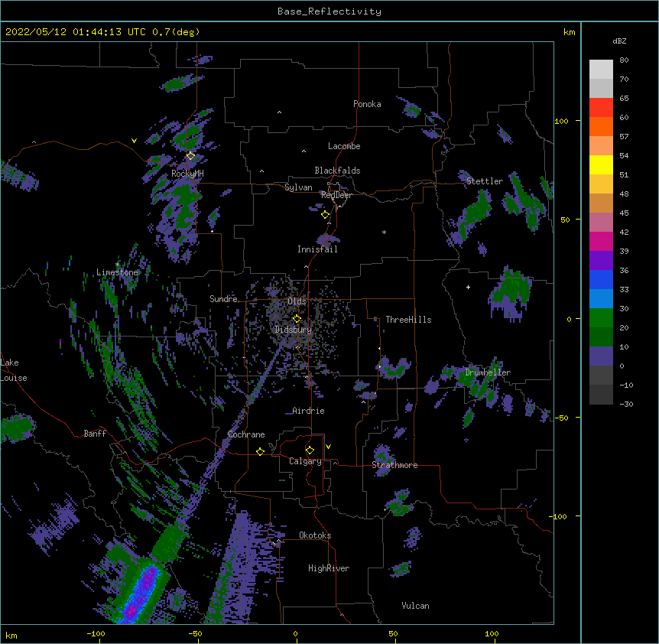Click the yellow diamond marker above Calgary
The width and height of the screenshot is (659, 644).
tap(310, 450)
